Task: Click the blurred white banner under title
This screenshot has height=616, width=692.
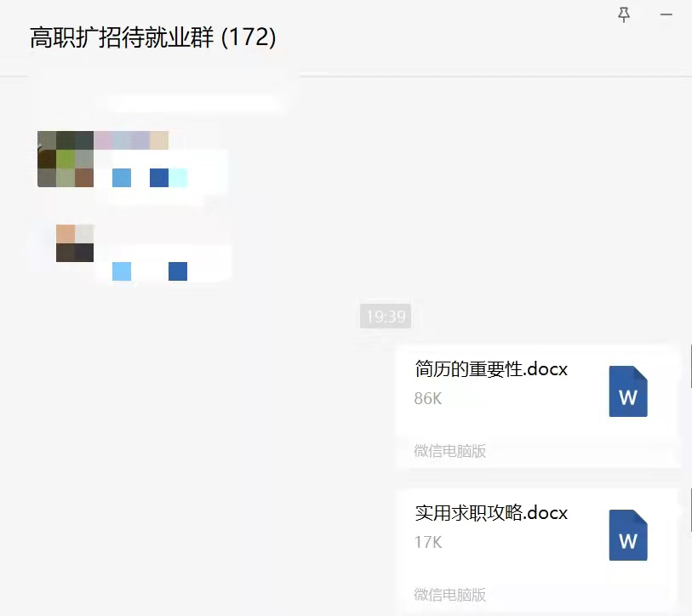Action: tap(196, 103)
